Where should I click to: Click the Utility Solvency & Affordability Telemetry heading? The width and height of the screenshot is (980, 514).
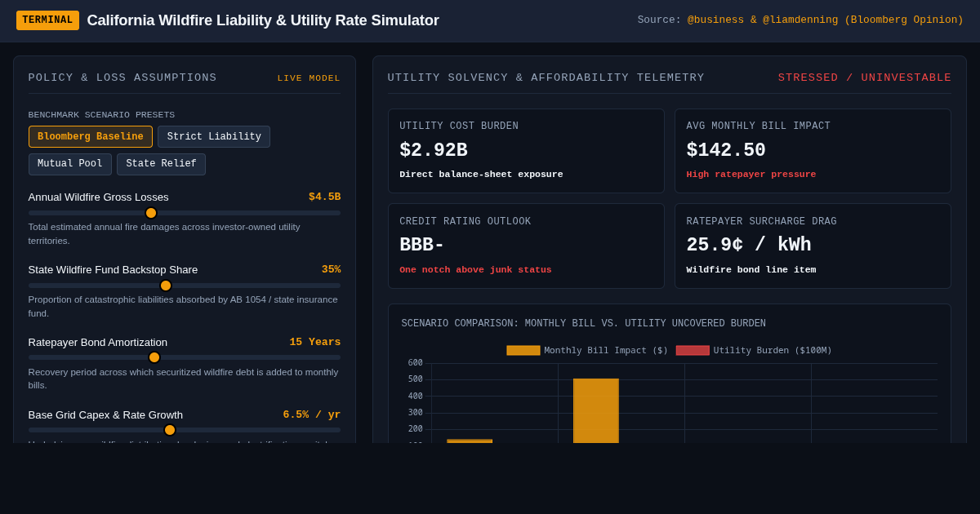click(546, 78)
